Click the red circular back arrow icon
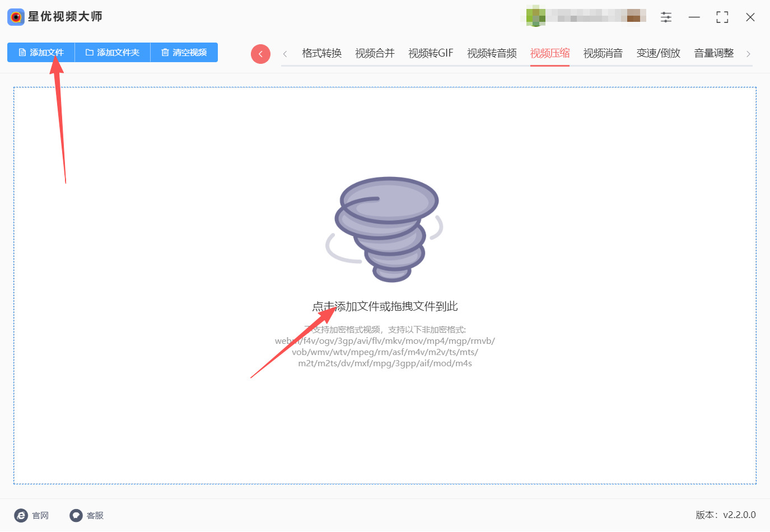The image size is (770, 532). click(x=260, y=54)
